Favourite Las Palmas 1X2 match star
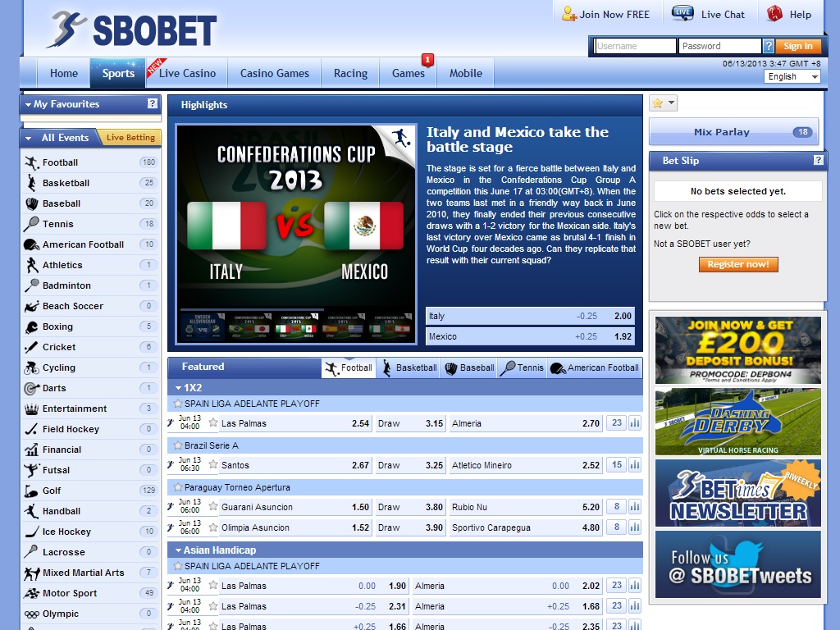Image resolution: width=840 pixels, height=630 pixels. (213, 422)
